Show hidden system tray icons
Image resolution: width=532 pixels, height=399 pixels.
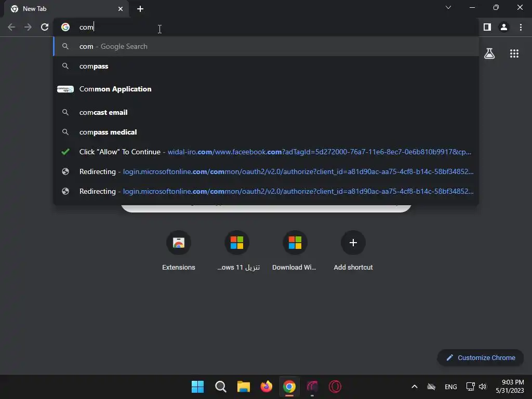pos(414,387)
